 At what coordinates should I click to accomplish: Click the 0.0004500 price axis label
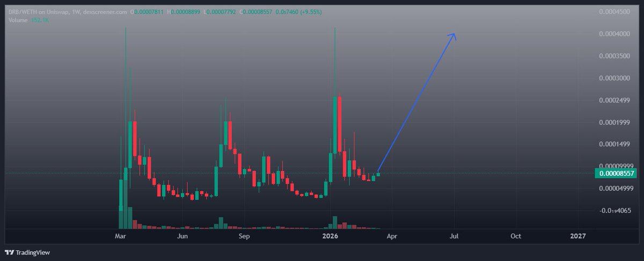[615, 12]
